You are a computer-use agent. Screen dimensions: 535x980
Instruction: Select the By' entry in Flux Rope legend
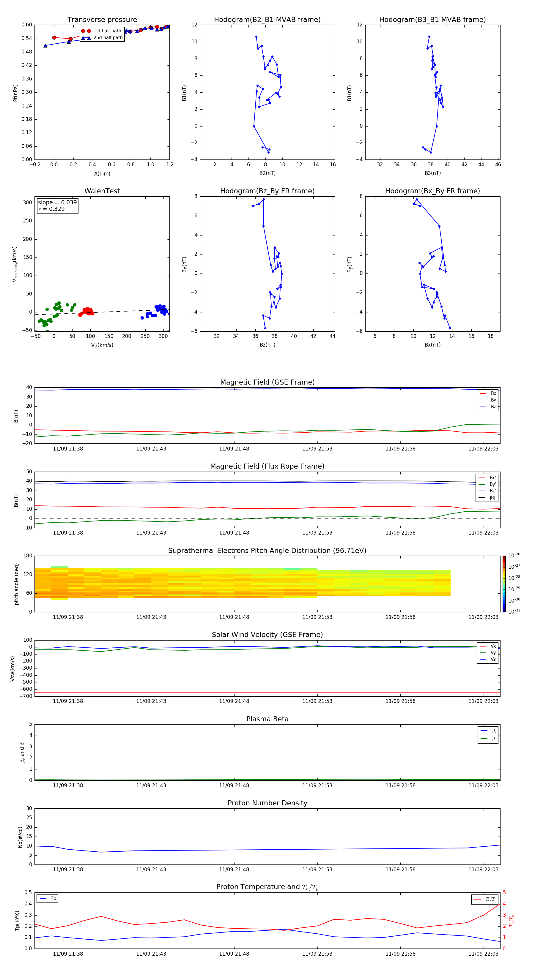coord(487,484)
